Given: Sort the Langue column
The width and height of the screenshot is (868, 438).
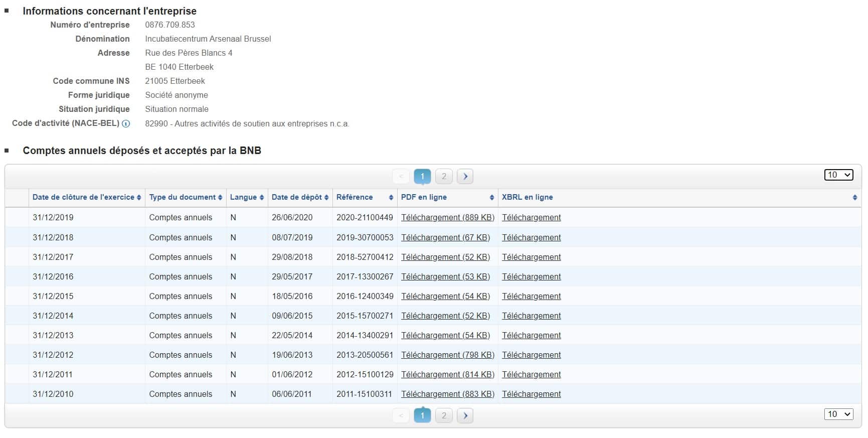Looking at the screenshot, I should (262, 198).
